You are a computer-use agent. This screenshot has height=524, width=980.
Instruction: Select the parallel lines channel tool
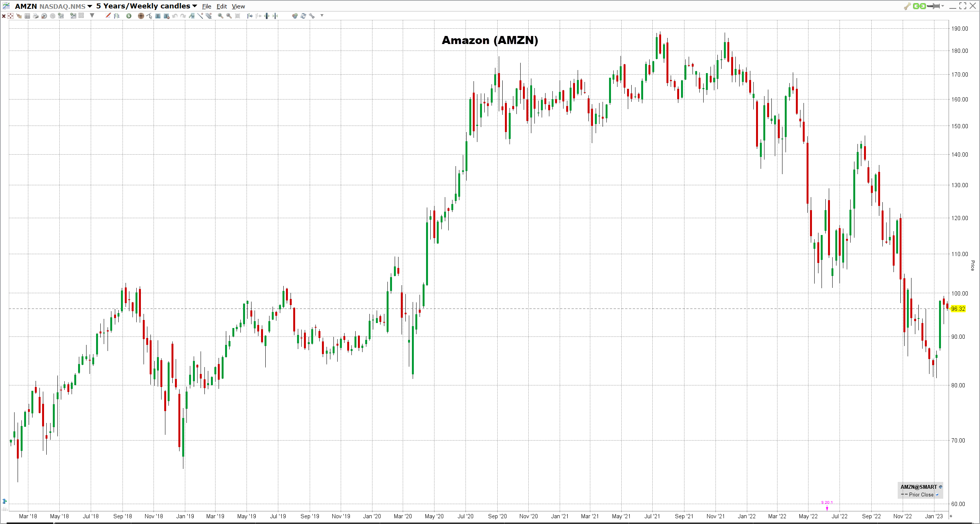[208, 16]
